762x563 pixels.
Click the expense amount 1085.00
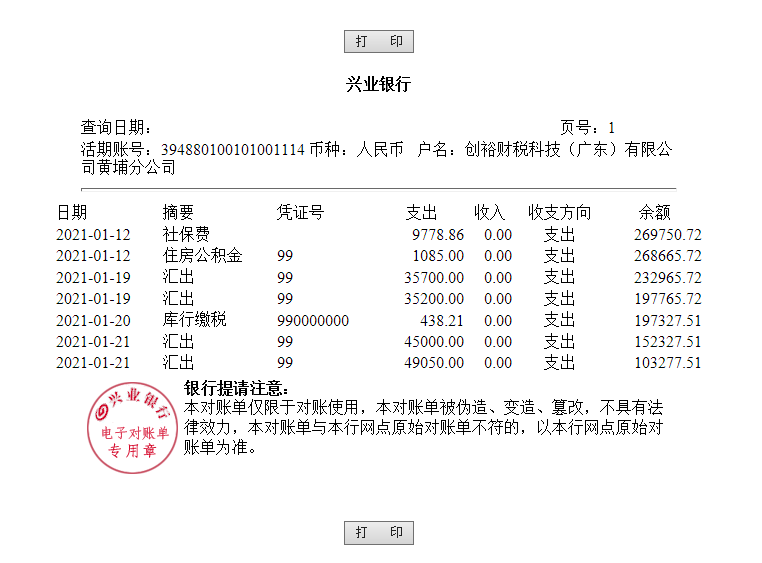coord(438,256)
